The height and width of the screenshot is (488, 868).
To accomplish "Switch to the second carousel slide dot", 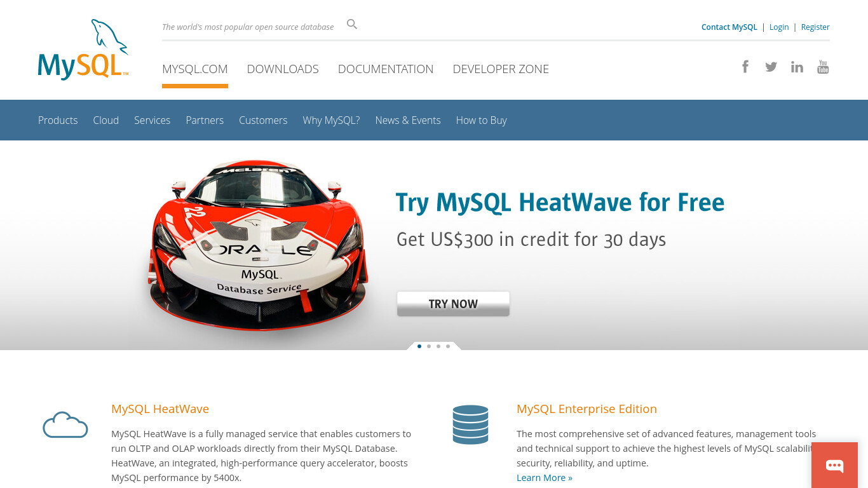I will [429, 346].
